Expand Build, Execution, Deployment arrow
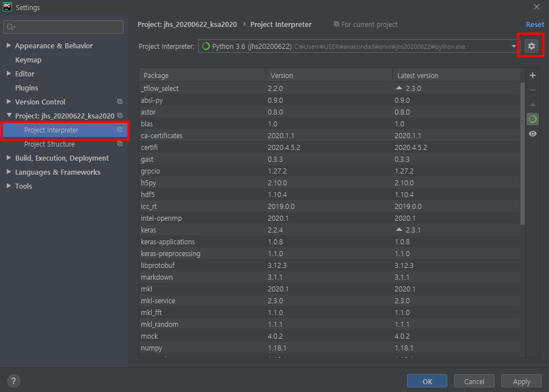 [x=9, y=158]
